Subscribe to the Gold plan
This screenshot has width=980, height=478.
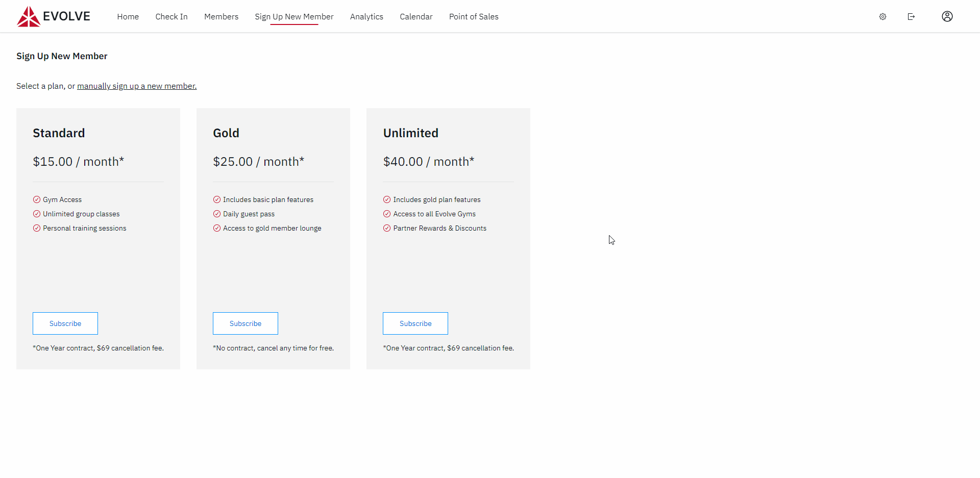(x=245, y=323)
